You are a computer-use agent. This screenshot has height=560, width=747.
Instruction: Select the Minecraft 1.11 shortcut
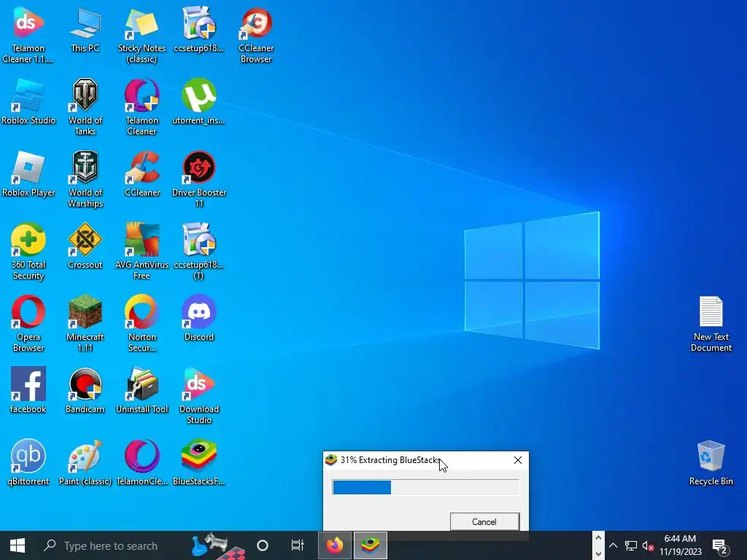click(x=85, y=324)
